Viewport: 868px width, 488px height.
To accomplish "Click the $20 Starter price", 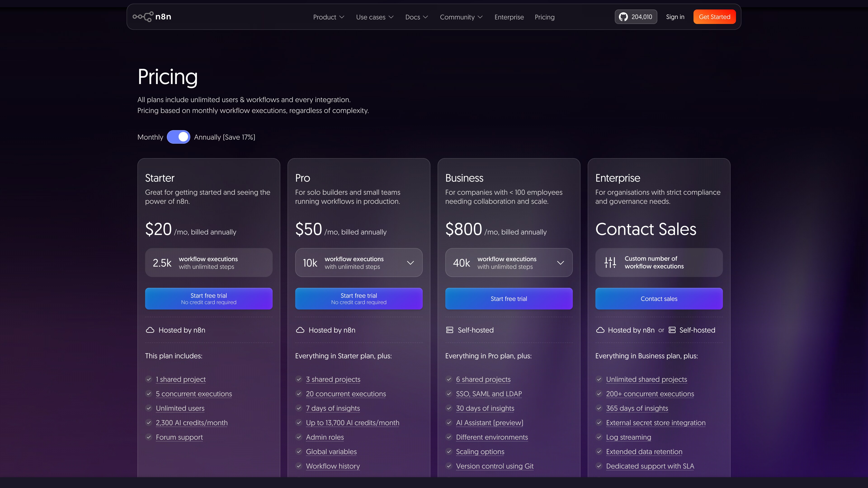I will pyautogui.click(x=158, y=229).
